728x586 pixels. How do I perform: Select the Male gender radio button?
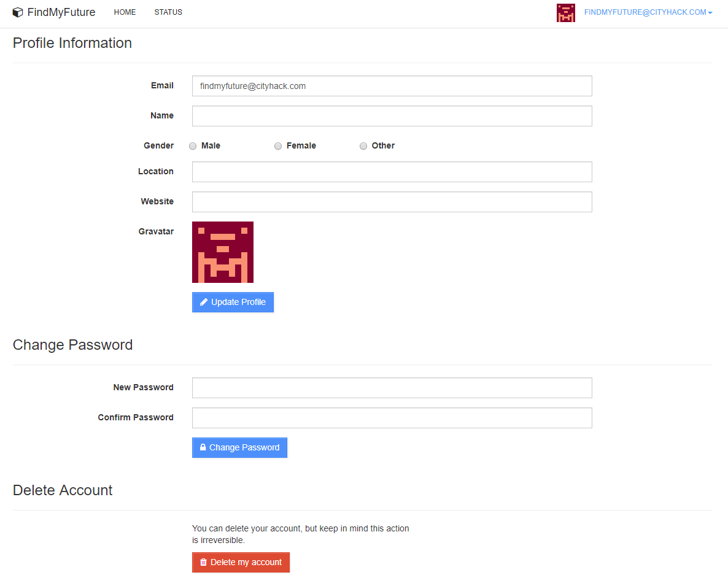tap(193, 146)
